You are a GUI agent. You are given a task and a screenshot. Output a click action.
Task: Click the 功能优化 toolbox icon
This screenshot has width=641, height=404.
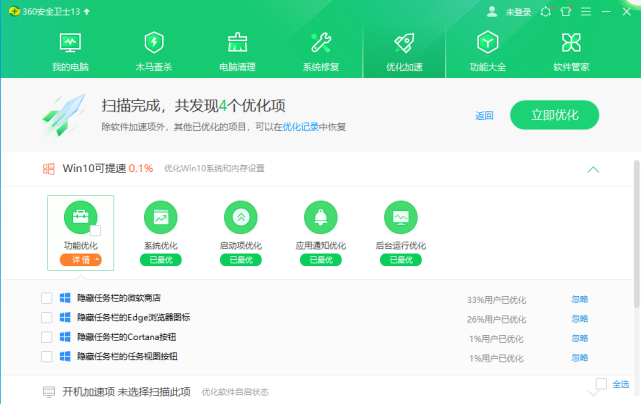(81, 217)
